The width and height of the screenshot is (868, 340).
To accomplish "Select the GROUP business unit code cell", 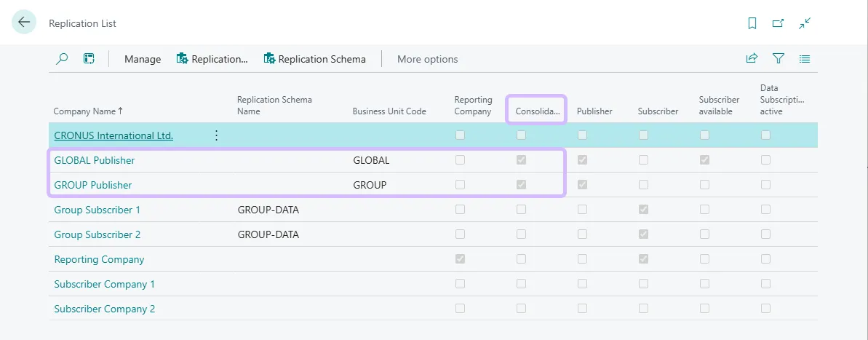I will point(370,185).
